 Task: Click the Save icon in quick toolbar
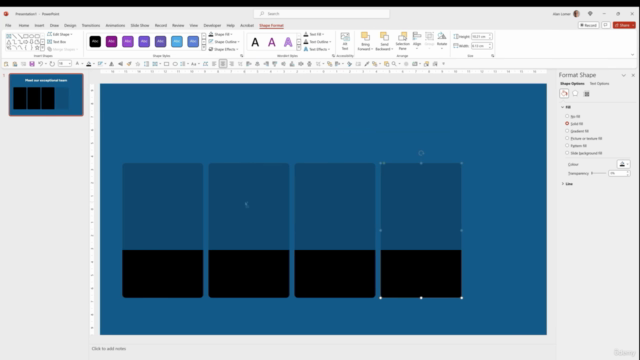(x=32, y=64)
